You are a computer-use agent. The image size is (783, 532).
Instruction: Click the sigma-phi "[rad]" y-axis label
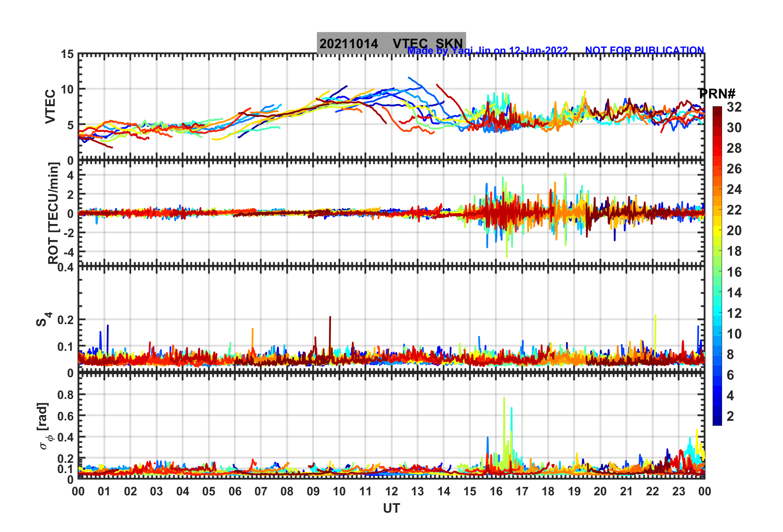[43, 426]
